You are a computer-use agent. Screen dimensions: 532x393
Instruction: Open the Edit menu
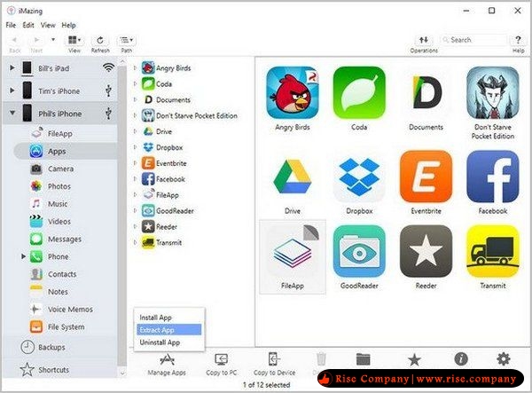click(28, 25)
